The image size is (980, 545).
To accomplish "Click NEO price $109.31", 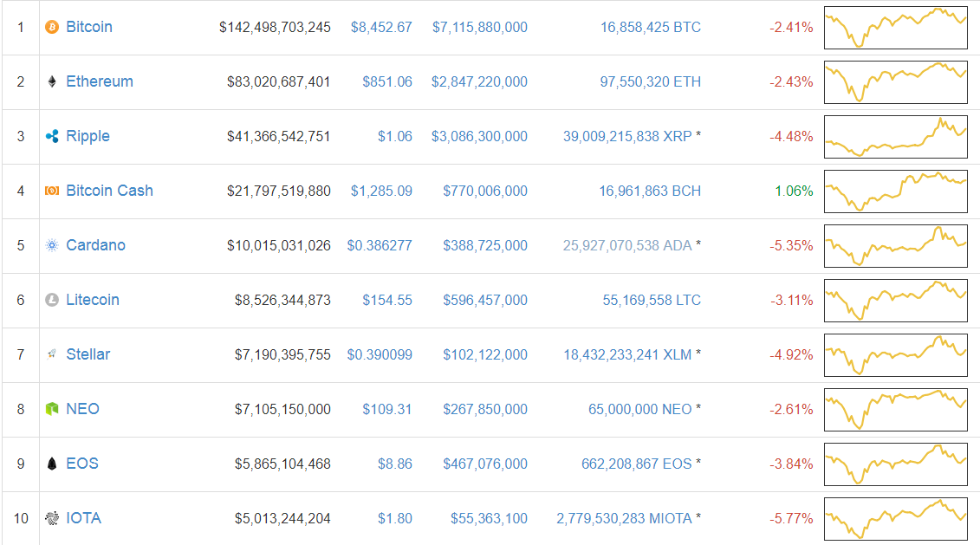I will (x=386, y=409).
